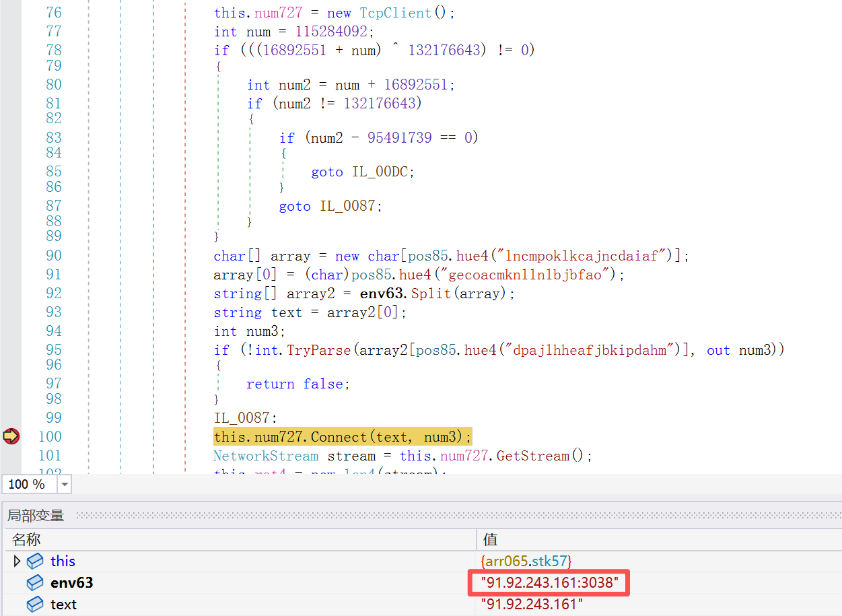Click the gutter margin beside line 93

[x=11, y=312]
